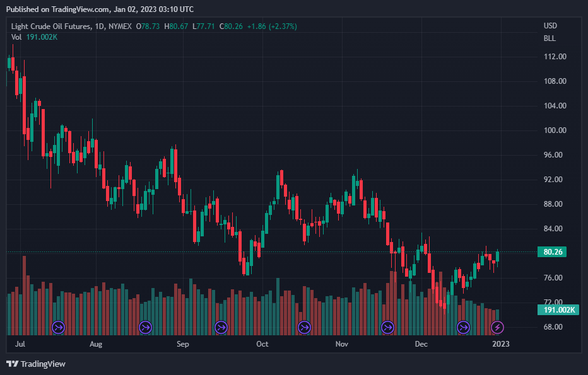Click the BLL unit label
The height and width of the screenshot is (375, 588).
coord(550,38)
